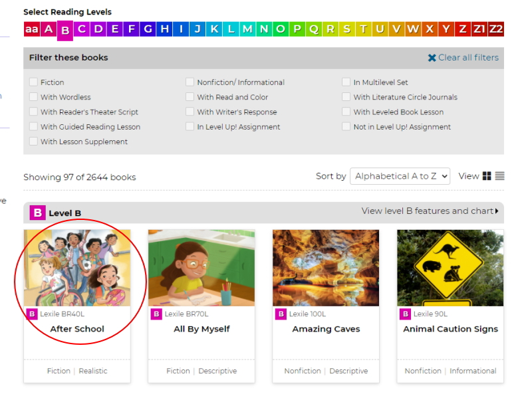
Task: Enable With Read and Color filter
Action: point(190,97)
